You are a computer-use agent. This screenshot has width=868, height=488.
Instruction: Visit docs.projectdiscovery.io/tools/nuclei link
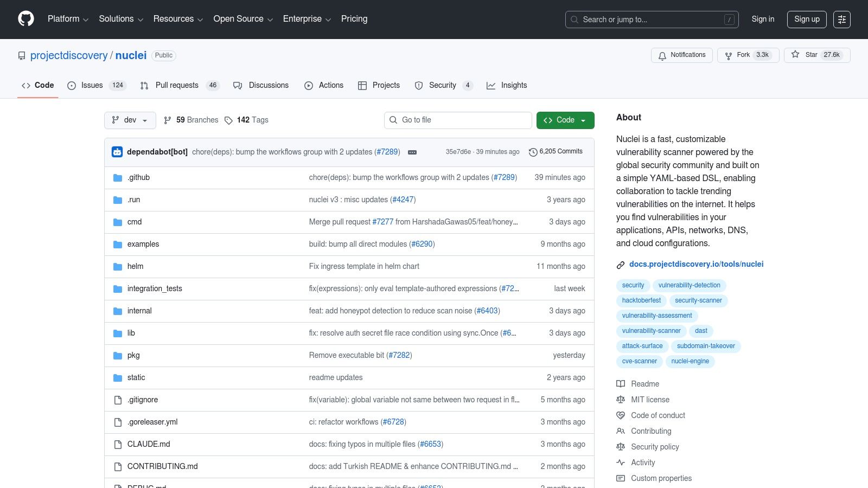click(696, 264)
